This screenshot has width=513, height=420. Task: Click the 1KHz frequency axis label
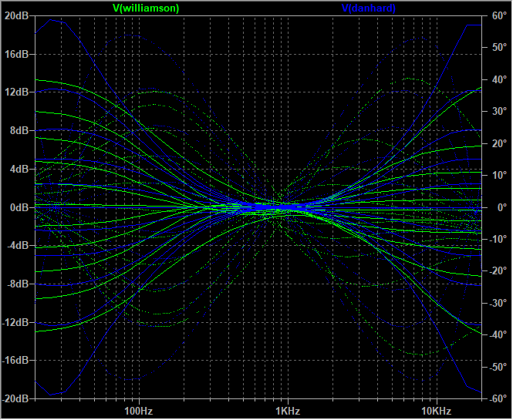pyautogui.click(x=288, y=411)
